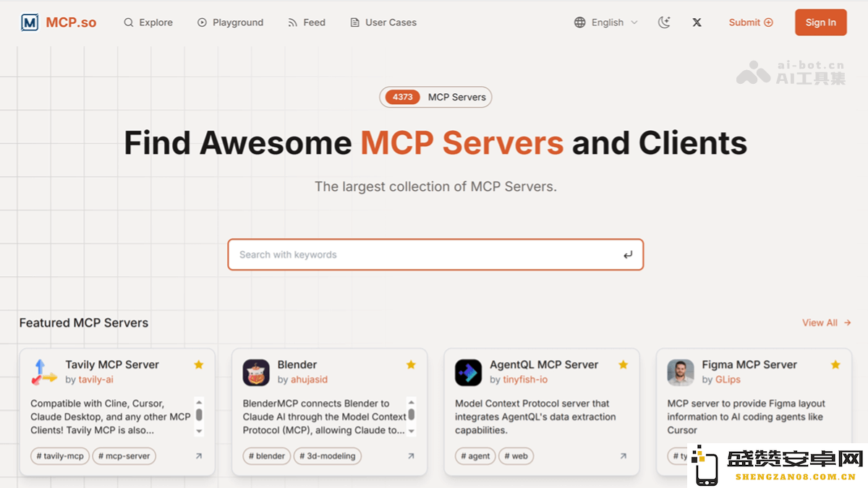Select the blender tag
The width and height of the screenshot is (868, 488).
267,456
